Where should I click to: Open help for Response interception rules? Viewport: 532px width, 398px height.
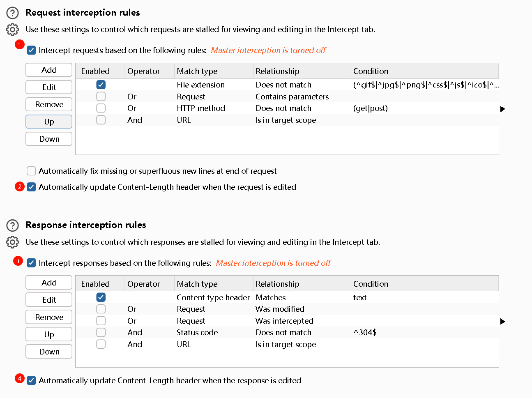coord(12,225)
